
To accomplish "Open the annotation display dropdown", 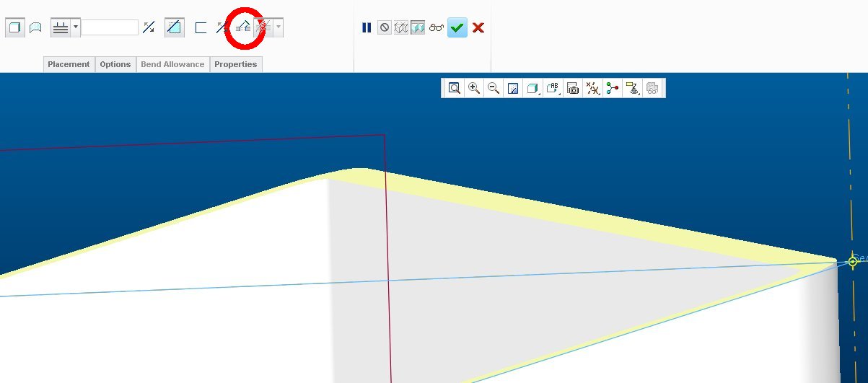I will click(632, 88).
